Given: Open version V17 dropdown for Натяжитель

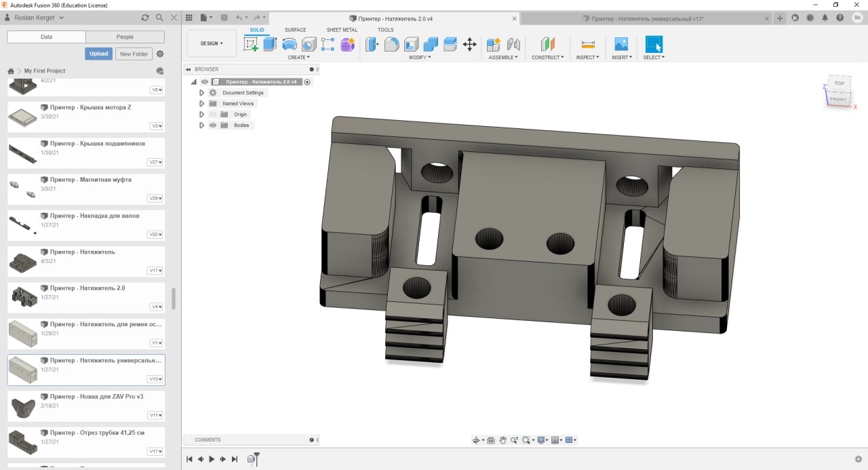Looking at the screenshot, I should 156,271.
